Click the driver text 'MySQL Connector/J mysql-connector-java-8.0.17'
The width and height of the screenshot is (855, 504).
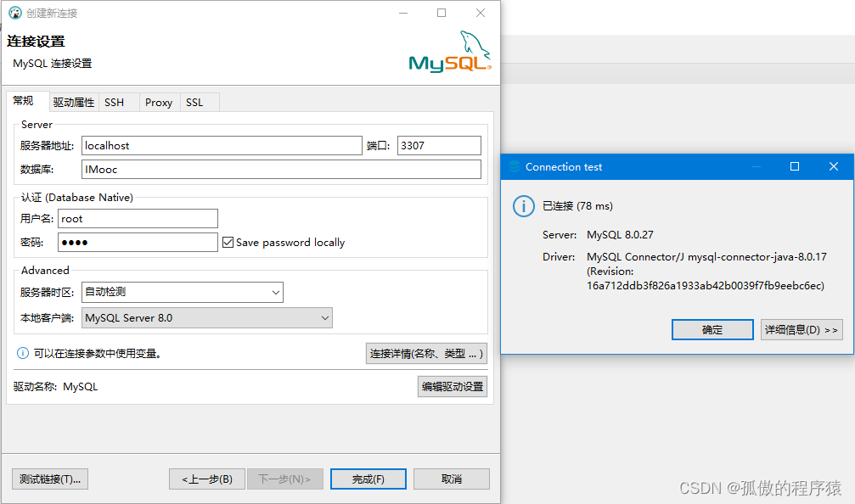(706, 256)
